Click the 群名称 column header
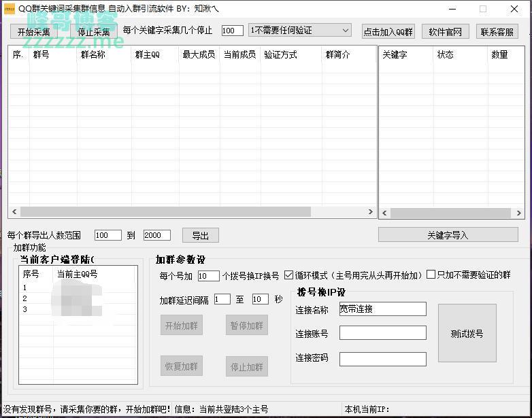Viewport: 532px width, 418px height. 93,54
